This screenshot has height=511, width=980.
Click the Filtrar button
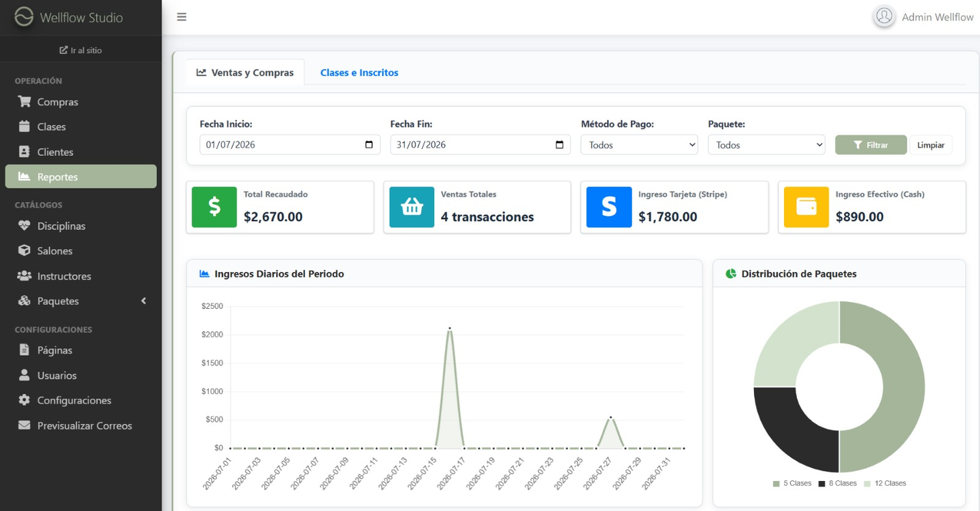pyautogui.click(x=870, y=145)
